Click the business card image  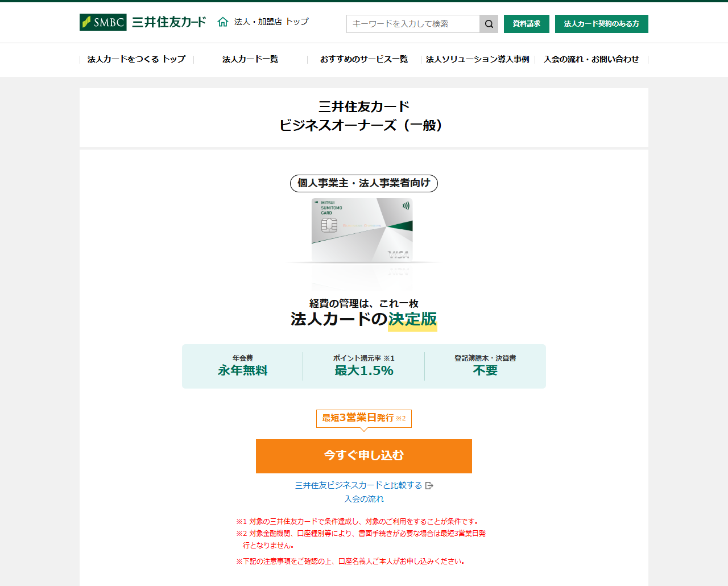pyautogui.click(x=362, y=230)
